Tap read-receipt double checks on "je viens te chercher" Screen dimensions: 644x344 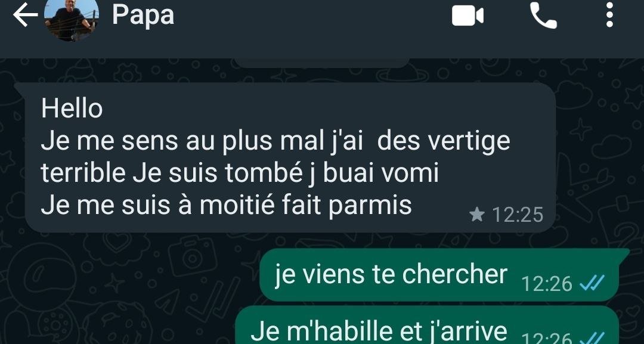click(592, 283)
